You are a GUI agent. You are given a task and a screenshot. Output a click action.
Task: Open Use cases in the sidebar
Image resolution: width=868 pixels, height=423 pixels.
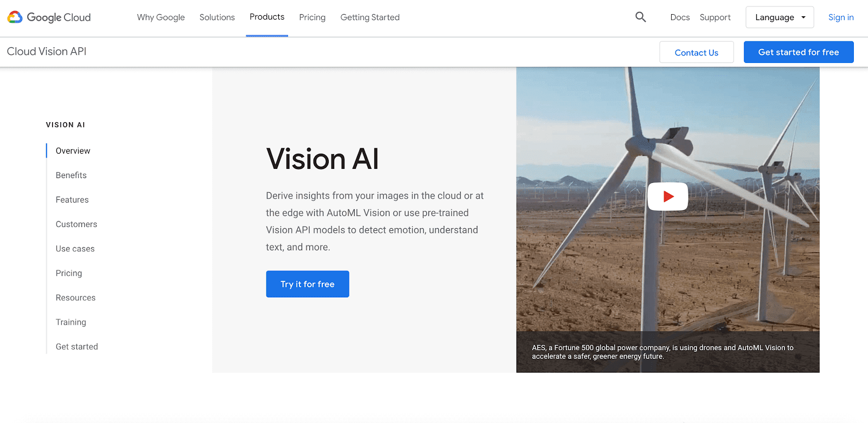pyautogui.click(x=75, y=249)
